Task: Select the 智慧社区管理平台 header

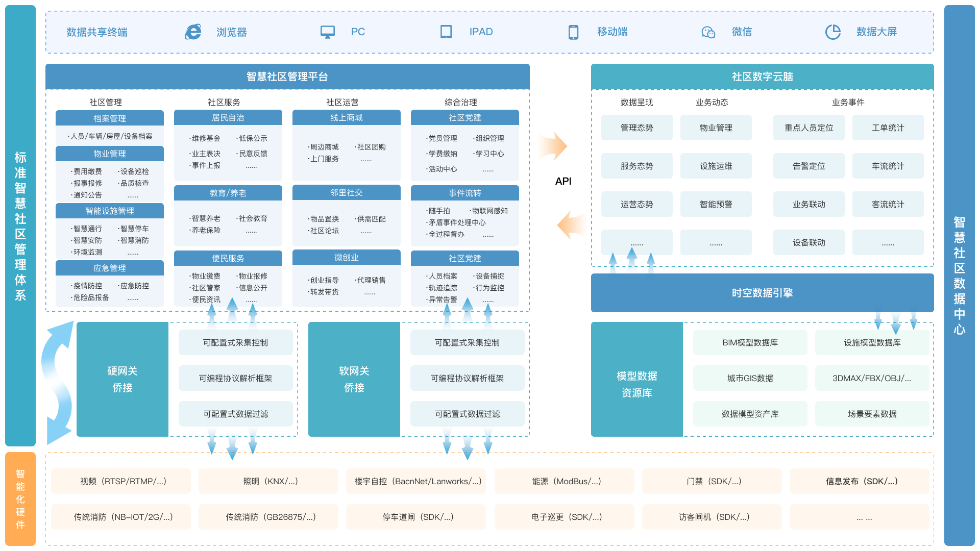Action: pos(287,77)
